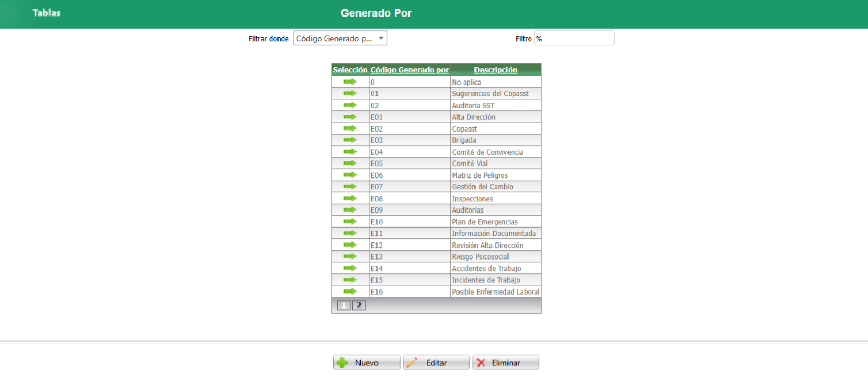
Task: Click 'Posible Enfermedad Laboral' cell
Action: point(496,291)
